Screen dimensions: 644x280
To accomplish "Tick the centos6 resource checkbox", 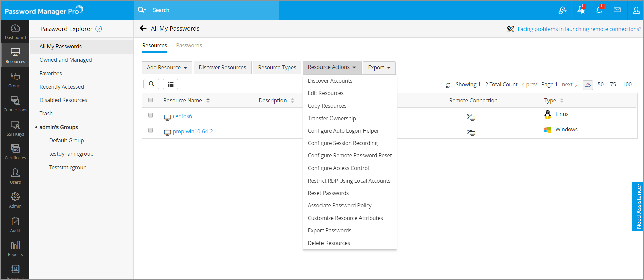I will click(151, 115).
